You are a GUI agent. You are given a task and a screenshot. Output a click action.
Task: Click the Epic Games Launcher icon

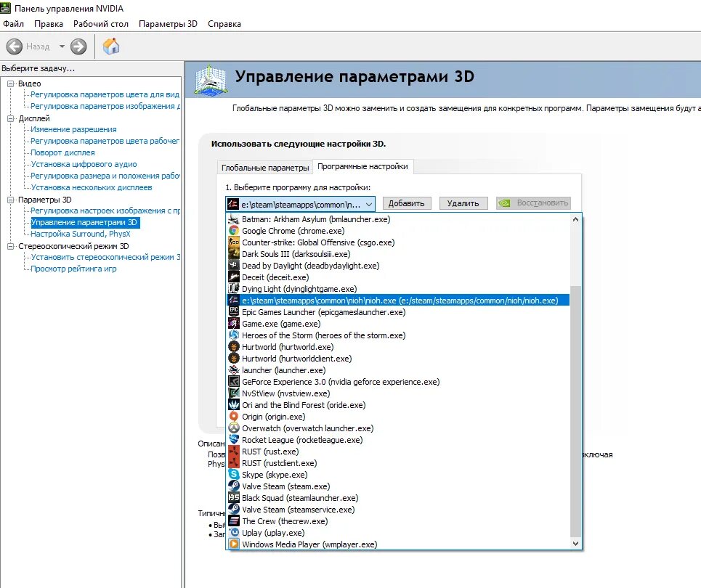coord(233,312)
